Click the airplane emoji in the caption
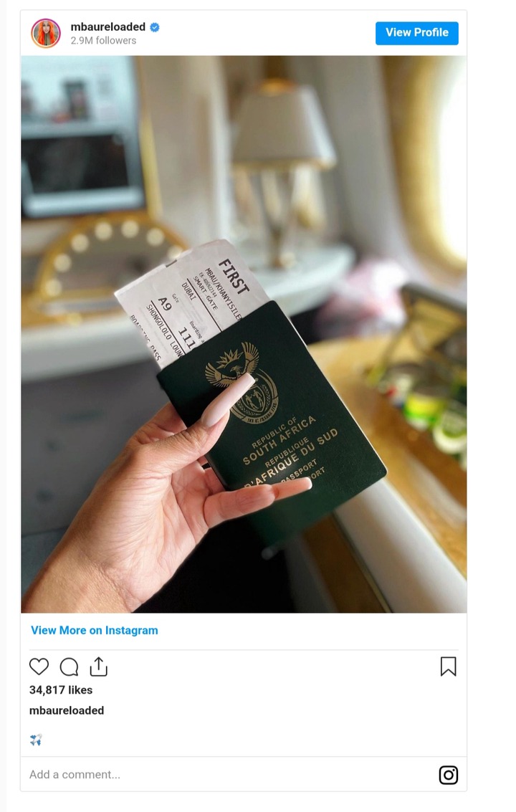Image resolution: width=516 pixels, height=812 pixels. (x=36, y=740)
